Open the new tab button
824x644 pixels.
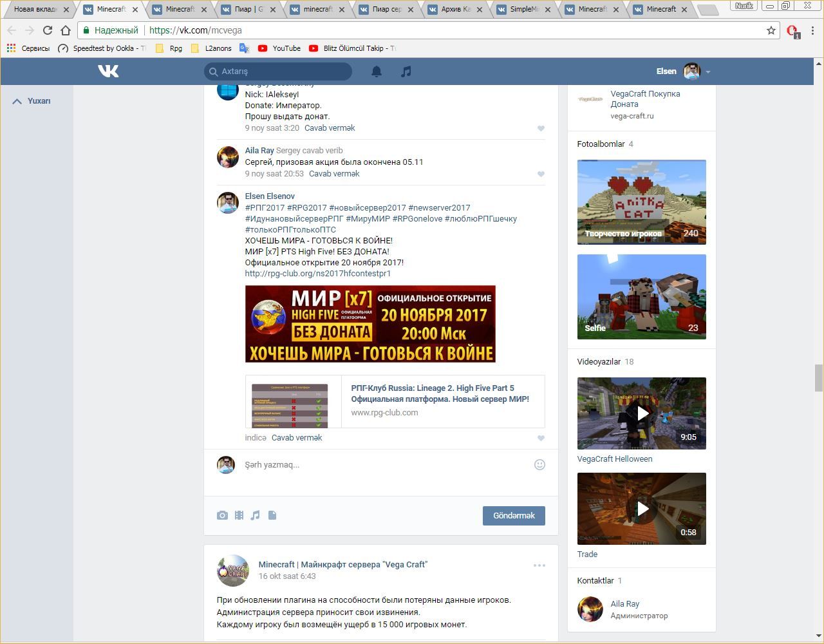click(707, 10)
